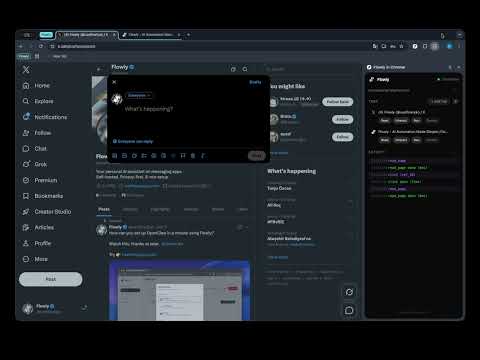Reload the page in browser toolbar
Viewport: 480px width, 360px height.
41,46
